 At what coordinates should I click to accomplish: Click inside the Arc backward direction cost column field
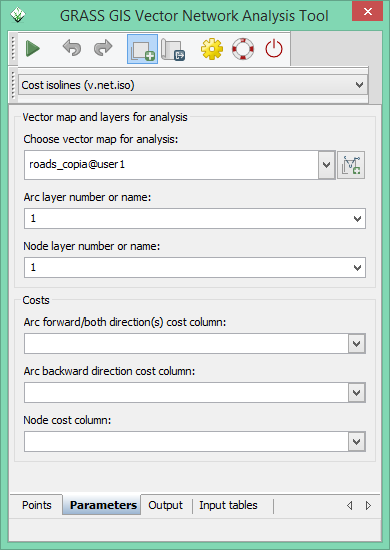pyautogui.click(x=186, y=393)
